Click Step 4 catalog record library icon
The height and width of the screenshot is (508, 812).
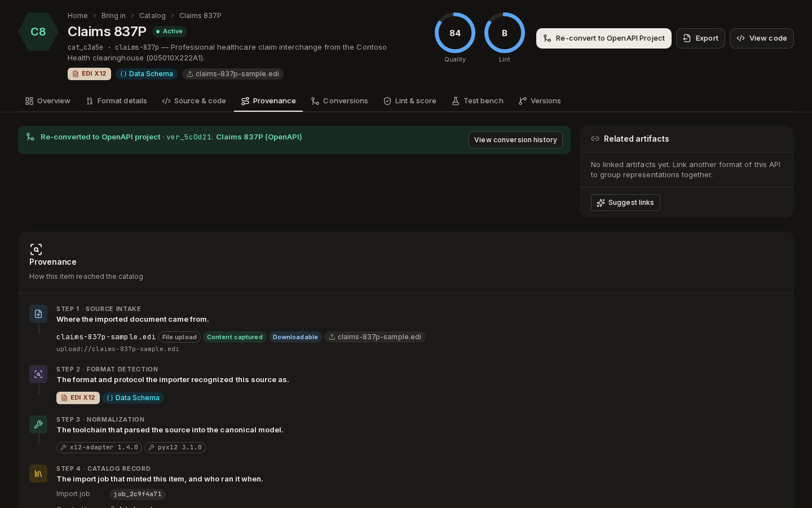[x=38, y=474]
